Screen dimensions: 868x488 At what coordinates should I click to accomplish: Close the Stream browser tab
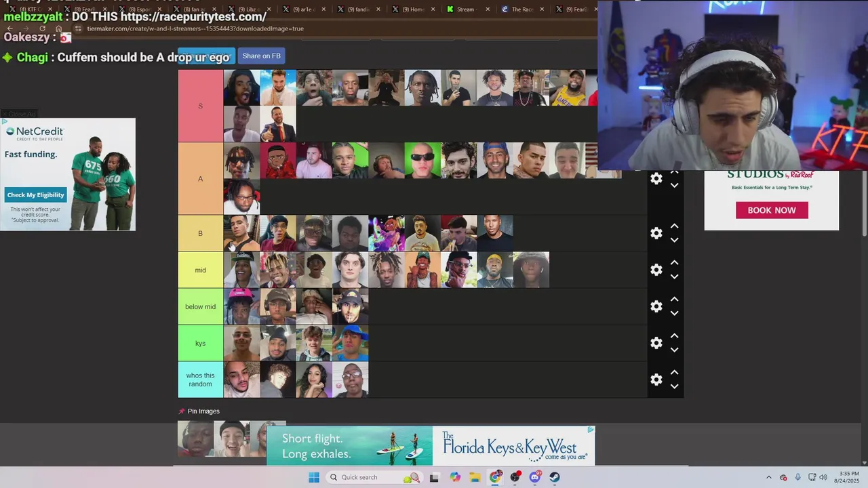point(488,9)
